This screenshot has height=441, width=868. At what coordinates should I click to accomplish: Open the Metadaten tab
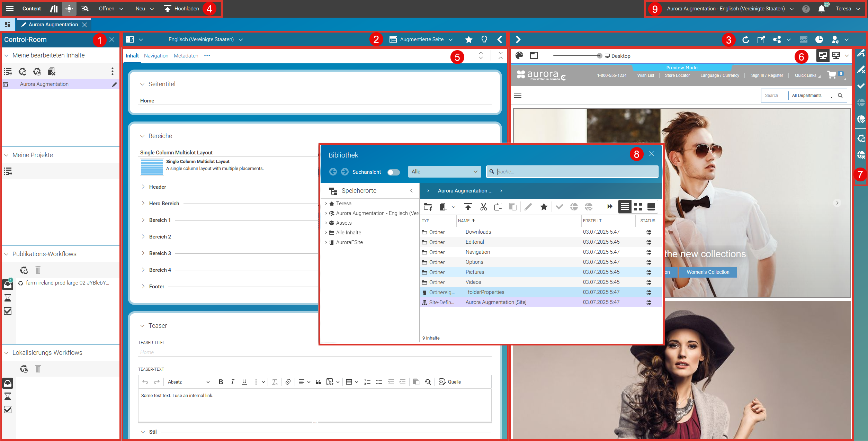pyautogui.click(x=186, y=56)
